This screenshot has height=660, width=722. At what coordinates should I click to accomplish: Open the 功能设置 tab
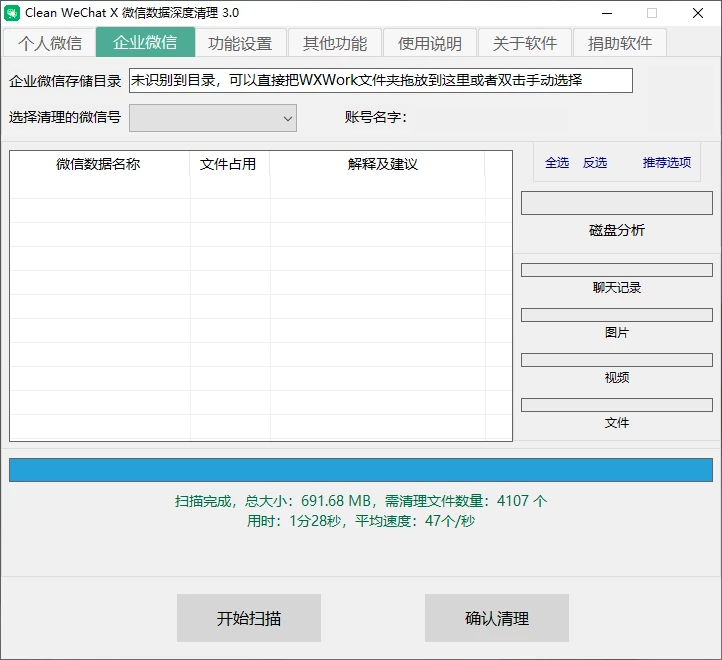pyautogui.click(x=240, y=43)
